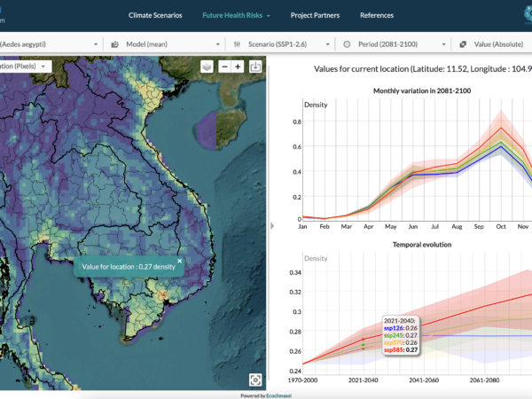Click the clock icon beside Period
Image resolution: width=532 pixels, height=399 pixels.
[347, 44]
